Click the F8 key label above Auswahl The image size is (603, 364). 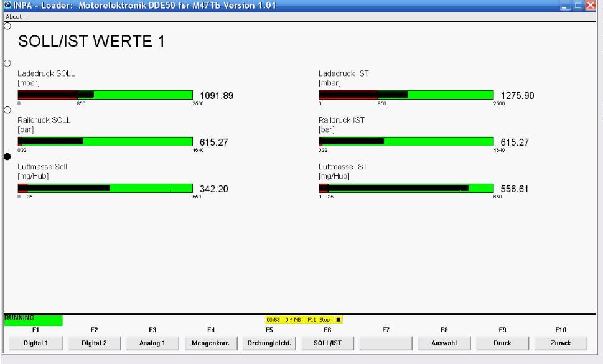(444, 330)
